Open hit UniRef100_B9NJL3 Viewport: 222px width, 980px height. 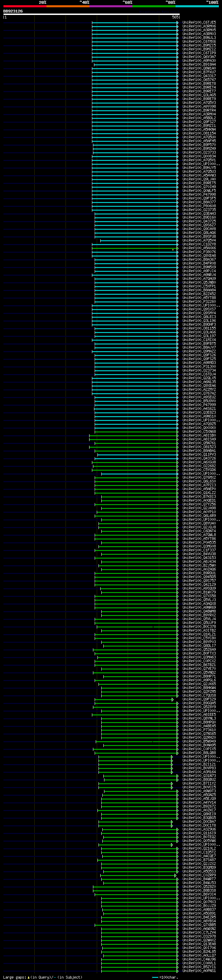coord(199,38)
